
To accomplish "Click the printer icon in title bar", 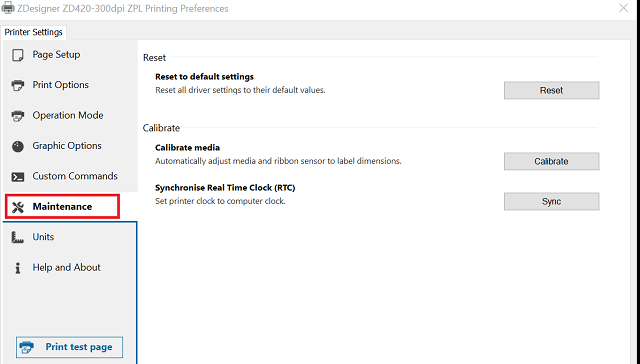I will click(8, 8).
